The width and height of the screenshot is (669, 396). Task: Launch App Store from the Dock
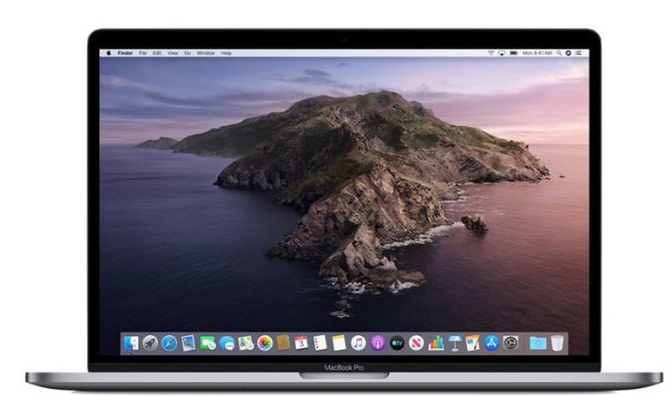[492, 343]
